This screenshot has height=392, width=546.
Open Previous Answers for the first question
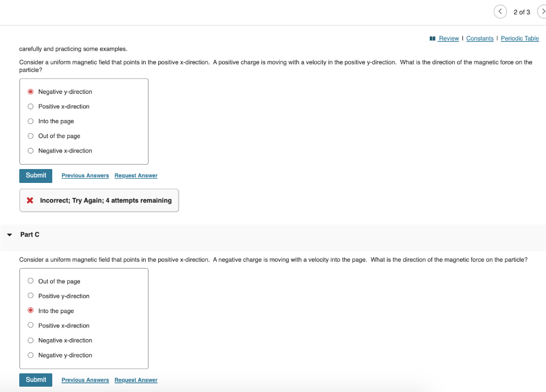tap(85, 175)
